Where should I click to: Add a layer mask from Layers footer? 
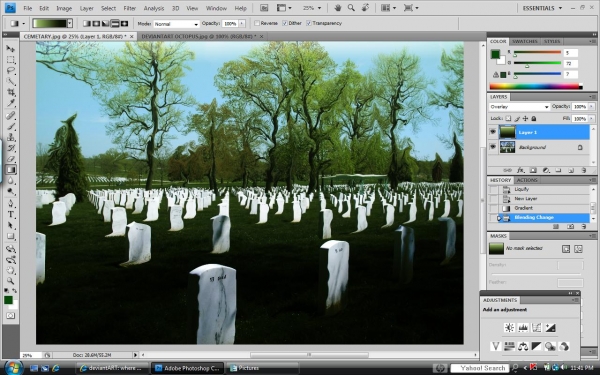pyautogui.click(x=533, y=170)
